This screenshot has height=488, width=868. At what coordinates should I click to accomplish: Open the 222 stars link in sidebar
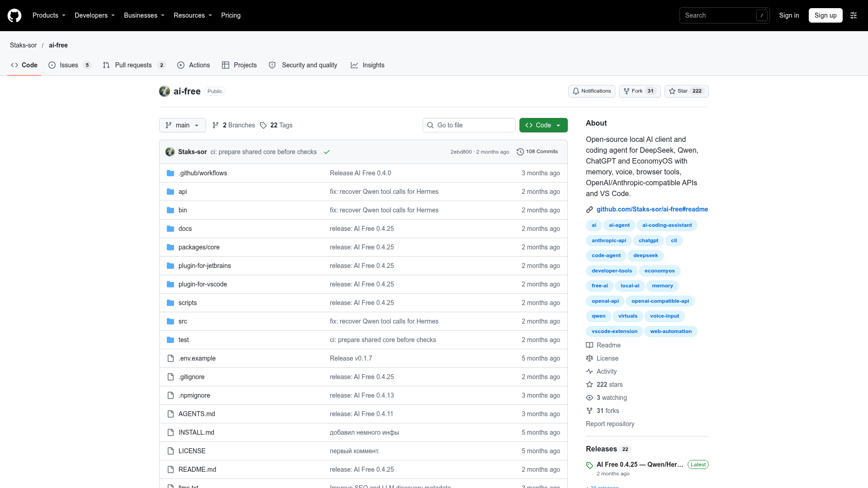pos(604,385)
